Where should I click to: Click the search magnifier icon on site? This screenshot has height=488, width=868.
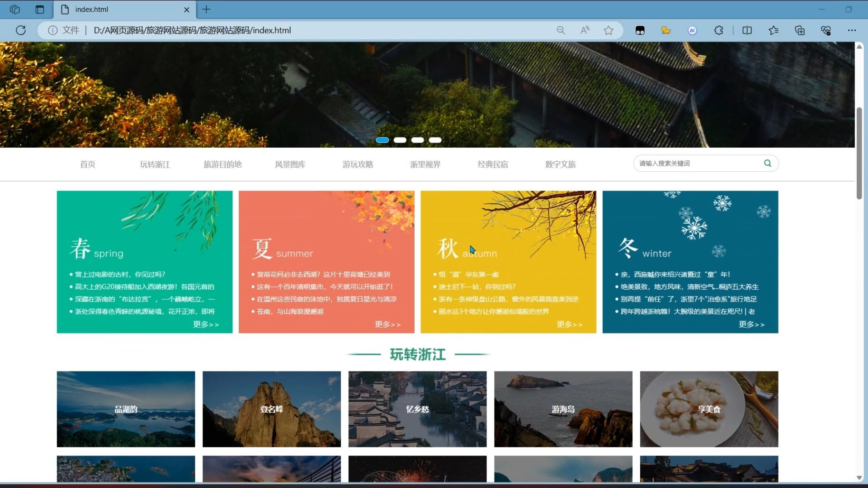(767, 163)
